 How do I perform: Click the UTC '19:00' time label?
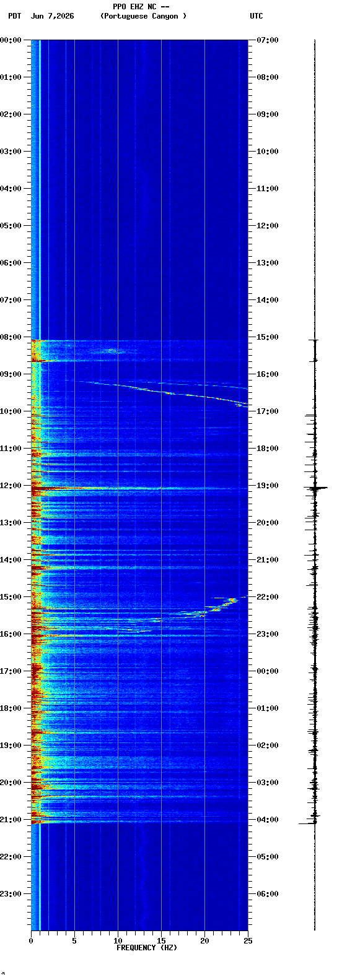[x=268, y=486]
